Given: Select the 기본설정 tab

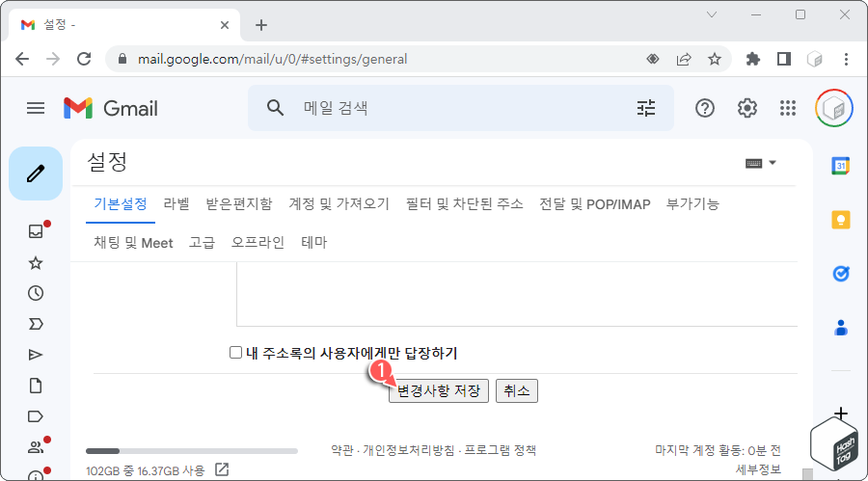Looking at the screenshot, I should point(121,204).
